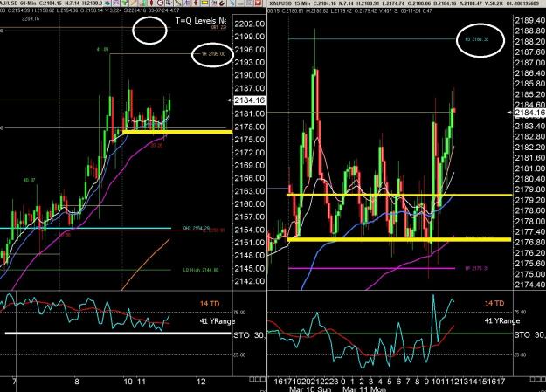Click current price label 2184.16 on left chart
546x392 pixels.
tap(249, 100)
